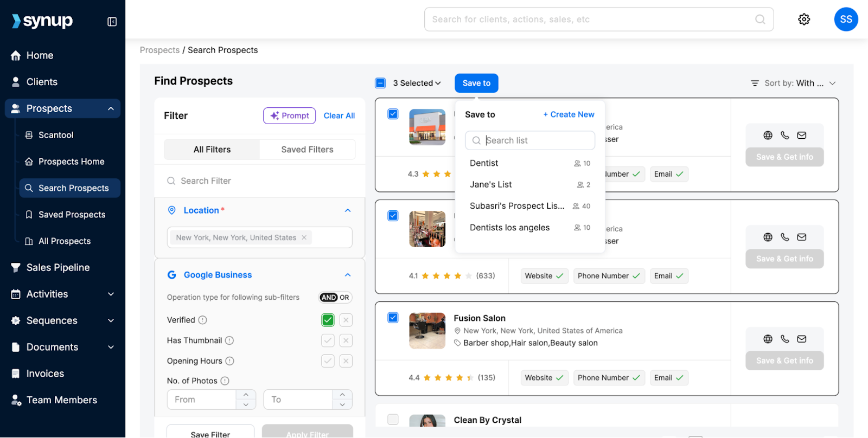This screenshot has width=868, height=438.
Task: Toggle the select-all checkbox beside 3 Selected
Action: 380,83
